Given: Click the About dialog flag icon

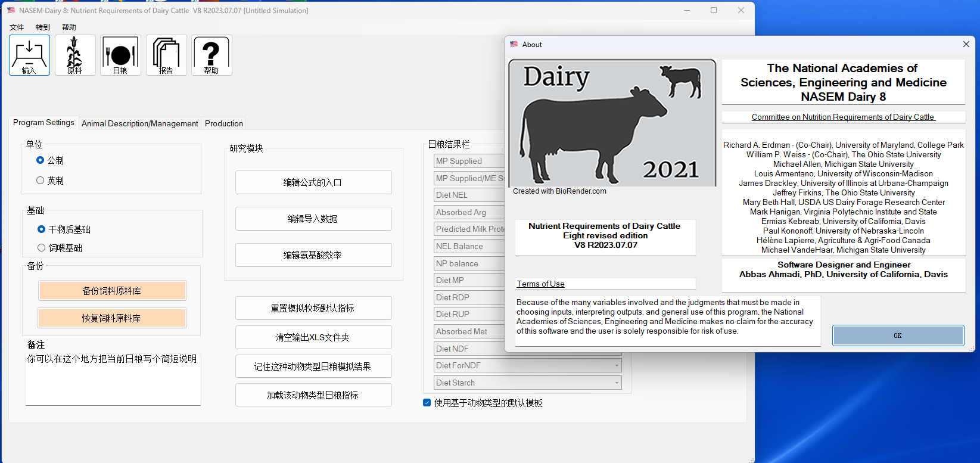Looking at the screenshot, I should click(514, 44).
